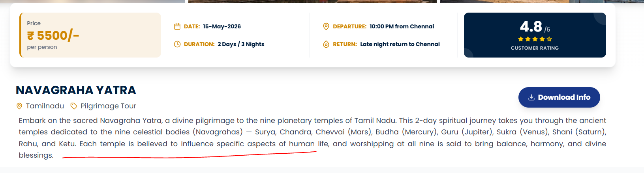Screen dimensions: 644x173
Task: Click the clock icon beside Duration
Action: click(x=177, y=44)
